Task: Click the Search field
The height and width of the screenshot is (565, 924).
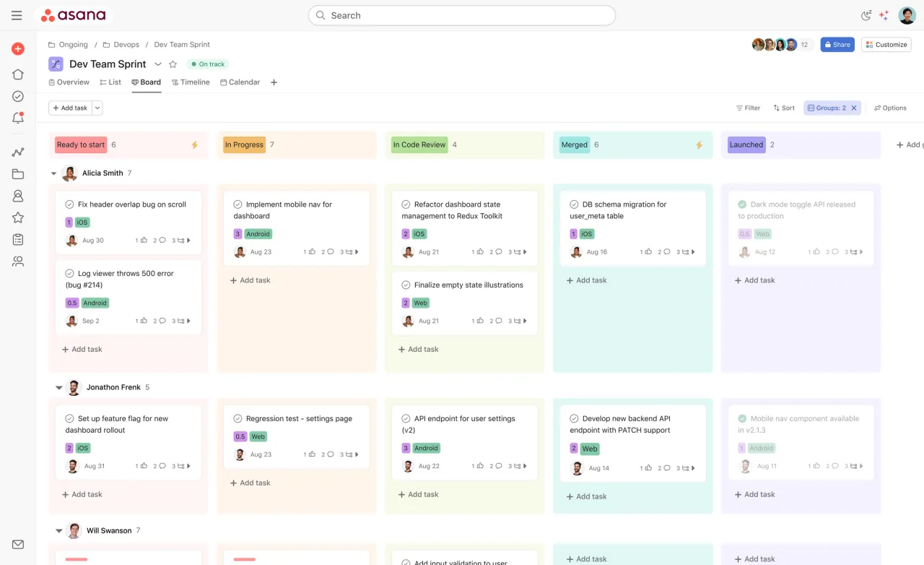Action: pos(462,15)
